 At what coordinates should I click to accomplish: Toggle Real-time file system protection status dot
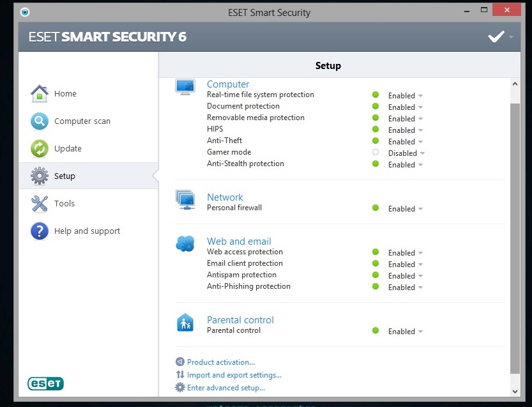coord(376,95)
